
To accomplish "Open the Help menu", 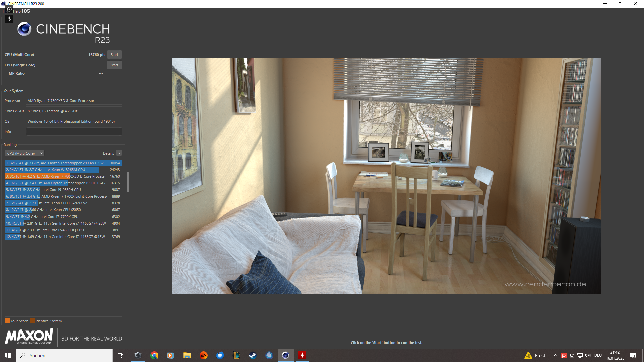I will point(17,11).
